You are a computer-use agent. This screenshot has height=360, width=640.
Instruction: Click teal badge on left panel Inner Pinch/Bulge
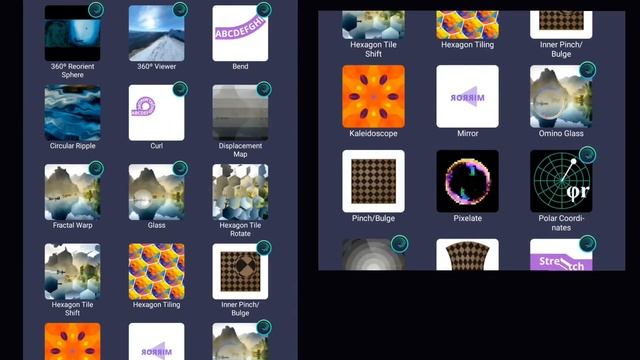(264, 248)
